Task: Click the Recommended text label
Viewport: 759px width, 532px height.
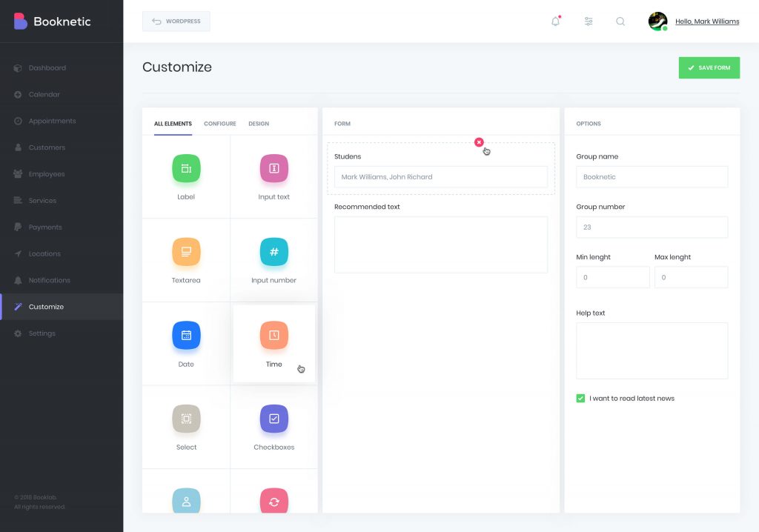Action: click(x=367, y=207)
